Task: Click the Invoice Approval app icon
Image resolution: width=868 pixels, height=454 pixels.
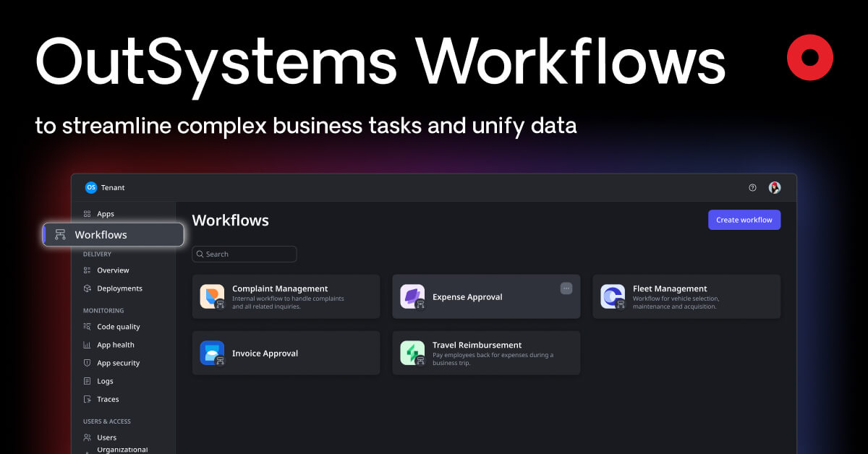Action: [x=212, y=353]
